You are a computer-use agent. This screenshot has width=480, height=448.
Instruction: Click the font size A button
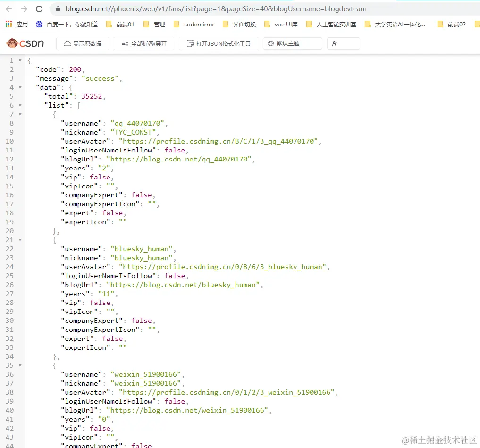click(344, 43)
